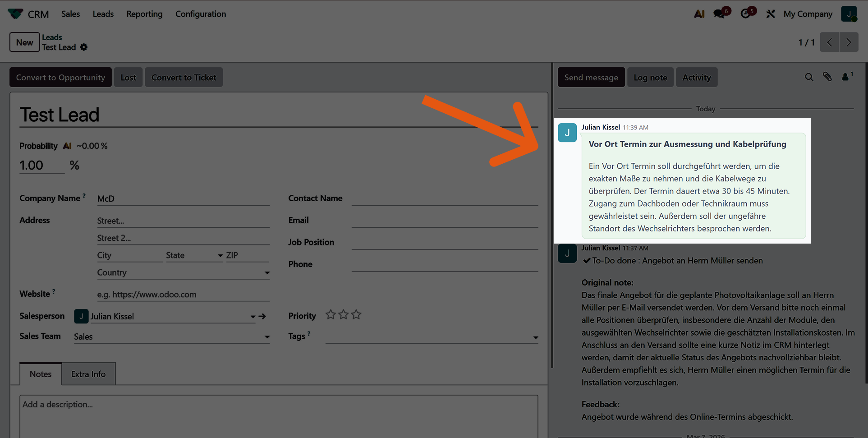Open the conversations messages icon
868x438 pixels.
[x=720, y=14]
